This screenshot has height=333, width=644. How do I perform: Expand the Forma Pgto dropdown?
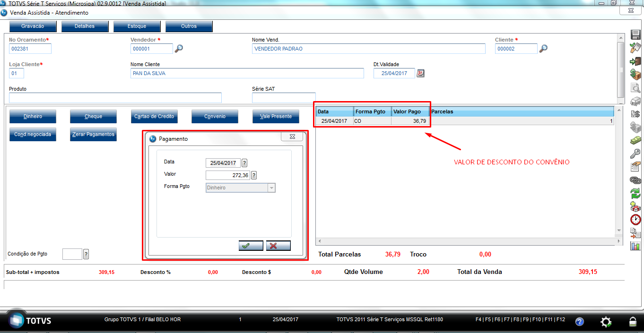[271, 188]
